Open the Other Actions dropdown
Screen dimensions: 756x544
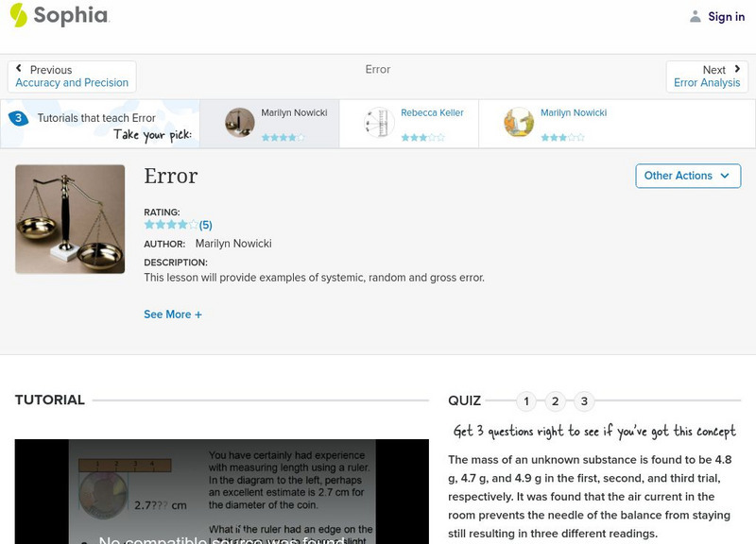coord(687,176)
